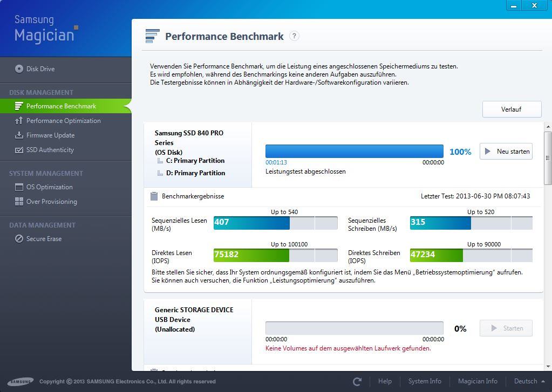Click the random write 47234 IOPS bar
Viewport: 552px width, 392px height.
coord(471,255)
